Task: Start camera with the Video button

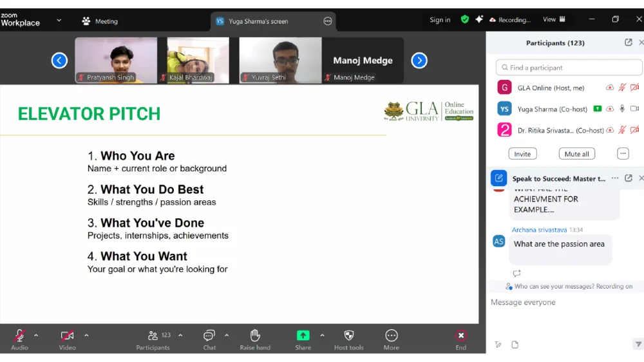Action: pyautogui.click(x=67, y=336)
